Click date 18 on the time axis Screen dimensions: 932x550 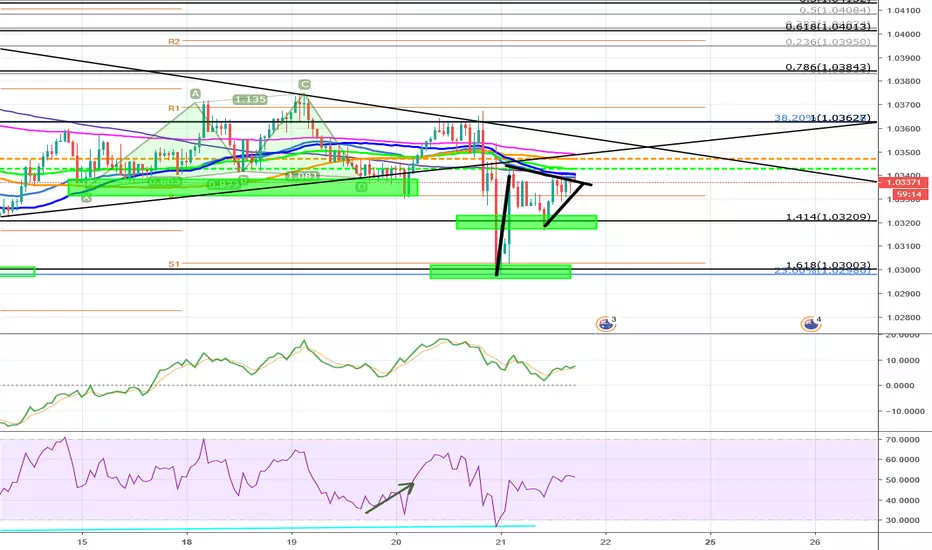point(187,542)
